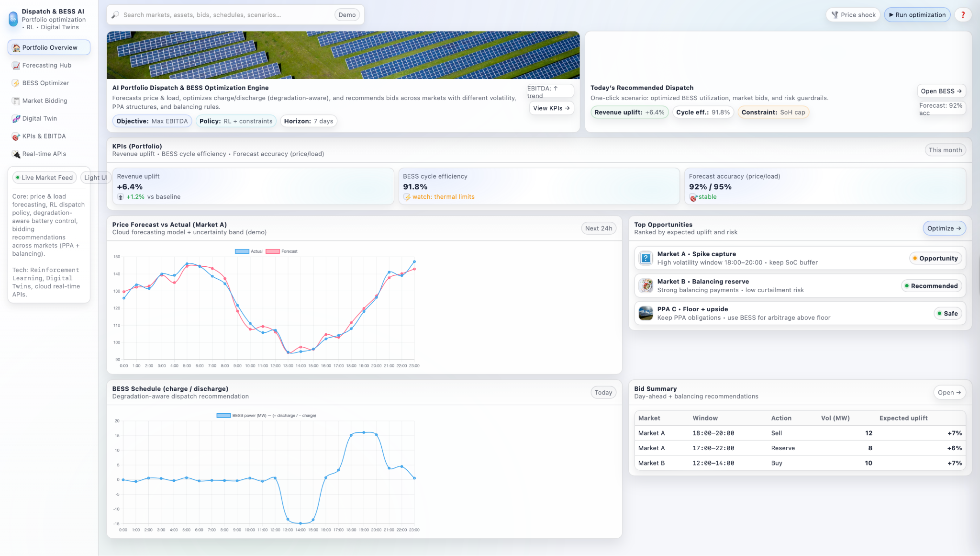The image size is (980, 556).
Task: Click the Forecasting Hub chart icon
Action: tap(16, 66)
